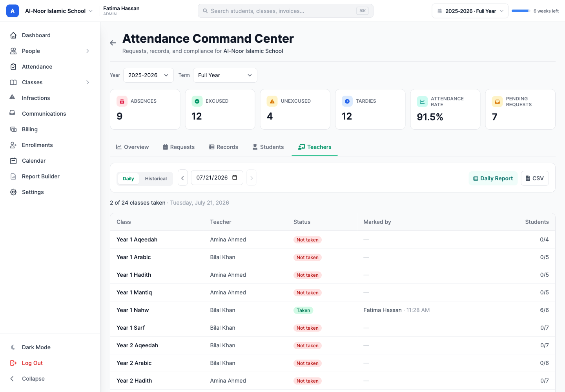Click the Report Builder file icon
Screen dimensions: 565x392
(13, 176)
